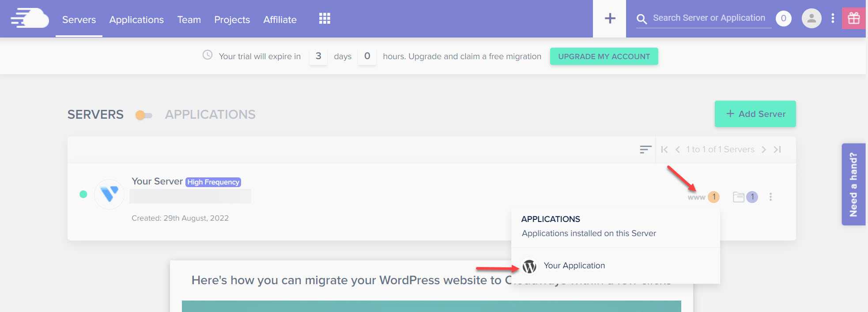Image resolution: width=868 pixels, height=312 pixels.
Task: Open the Affiliate nav tab
Action: 280,20
